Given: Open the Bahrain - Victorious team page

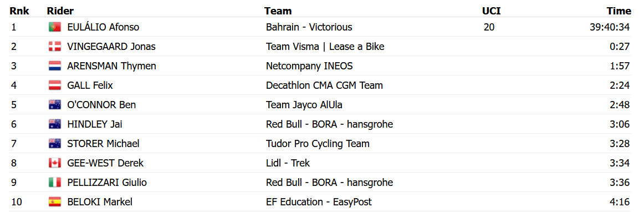Looking at the screenshot, I should tap(309, 27).
